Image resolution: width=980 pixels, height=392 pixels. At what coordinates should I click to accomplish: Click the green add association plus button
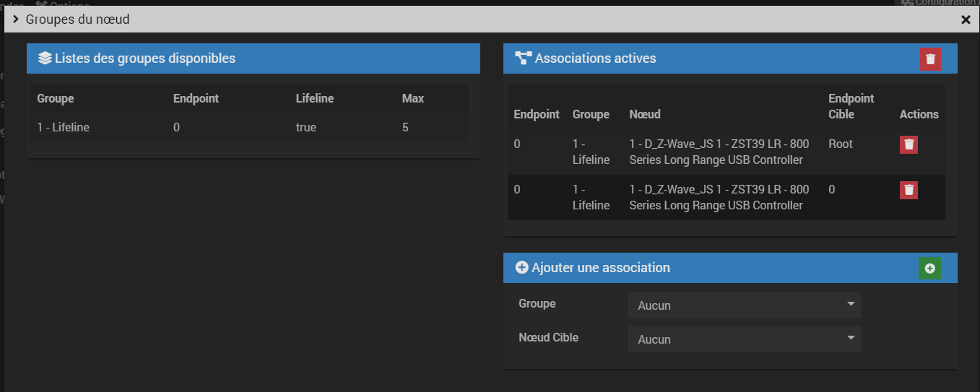click(x=929, y=269)
